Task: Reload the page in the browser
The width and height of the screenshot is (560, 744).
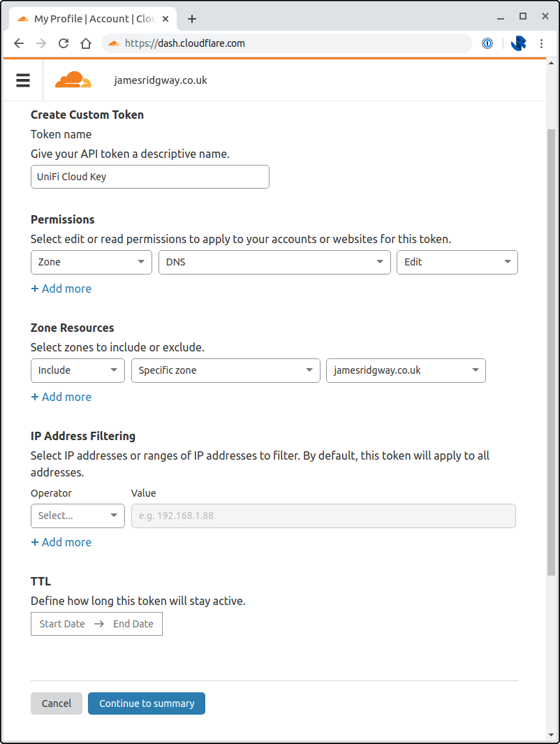Action: pyautogui.click(x=64, y=43)
